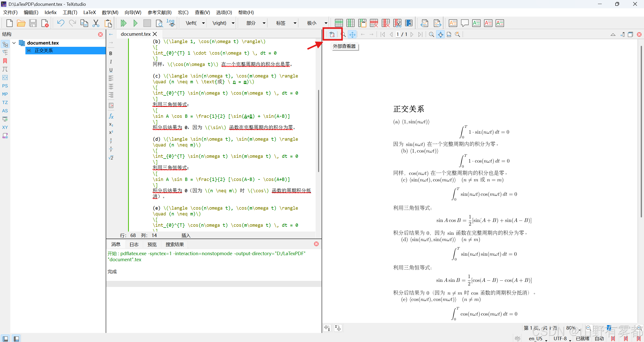
Task: Toggle the bookmarks panel in sidebar
Action: pyautogui.click(x=5, y=61)
